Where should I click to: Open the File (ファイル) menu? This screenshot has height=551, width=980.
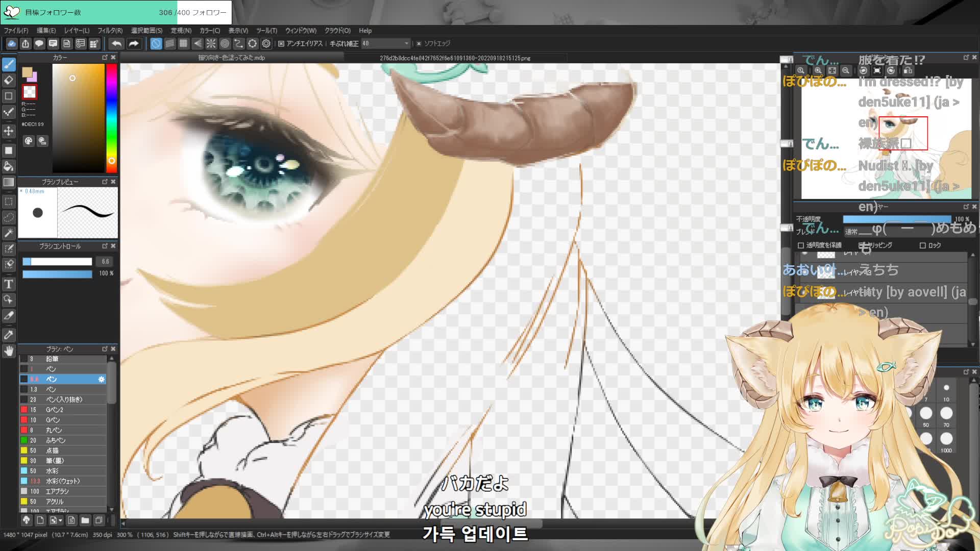[x=16, y=31]
